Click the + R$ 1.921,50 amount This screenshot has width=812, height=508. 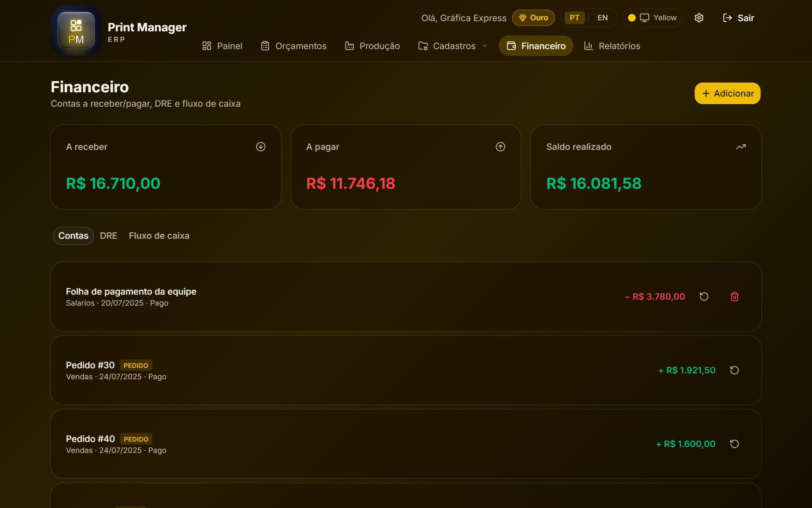click(x=687, y=370)
